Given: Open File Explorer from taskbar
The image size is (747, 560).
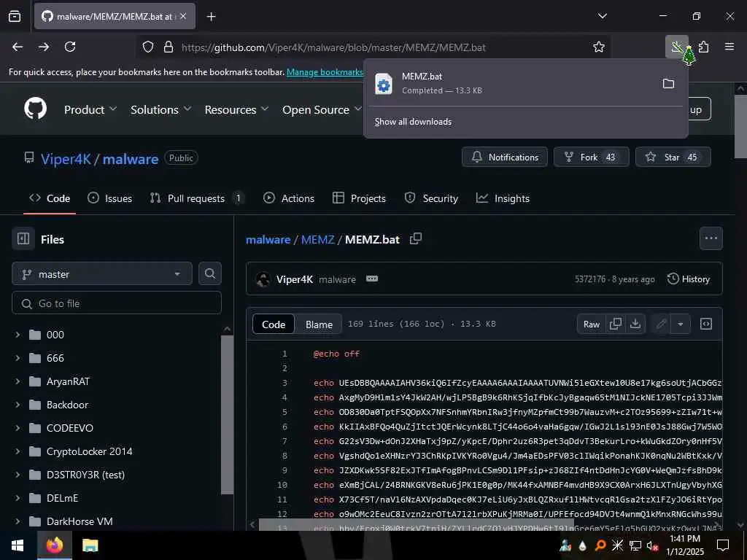Looking at the screenshot, I should coord(90,545).
